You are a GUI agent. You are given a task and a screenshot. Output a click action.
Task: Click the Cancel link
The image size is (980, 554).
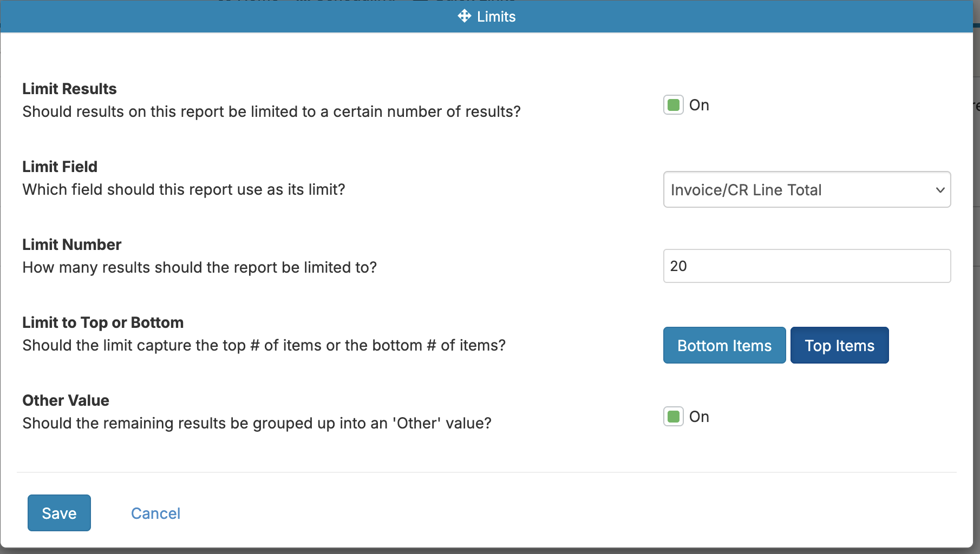[155, 513]
